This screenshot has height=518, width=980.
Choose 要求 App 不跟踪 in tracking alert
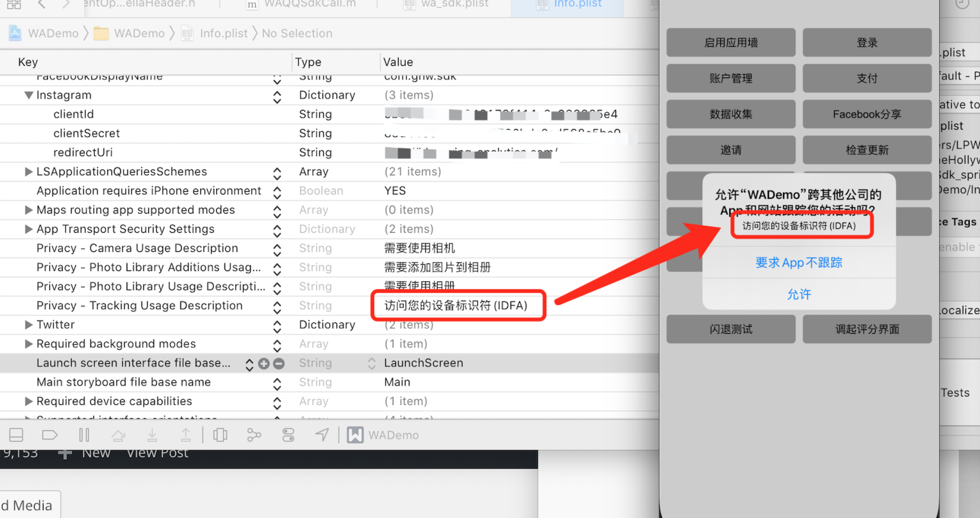tap(799, 263)
